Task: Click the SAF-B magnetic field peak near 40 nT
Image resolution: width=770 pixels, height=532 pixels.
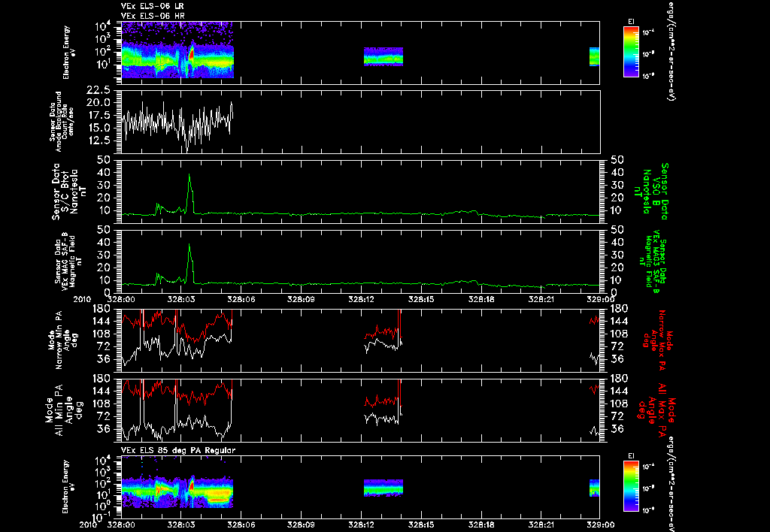Action: point(189,246)
